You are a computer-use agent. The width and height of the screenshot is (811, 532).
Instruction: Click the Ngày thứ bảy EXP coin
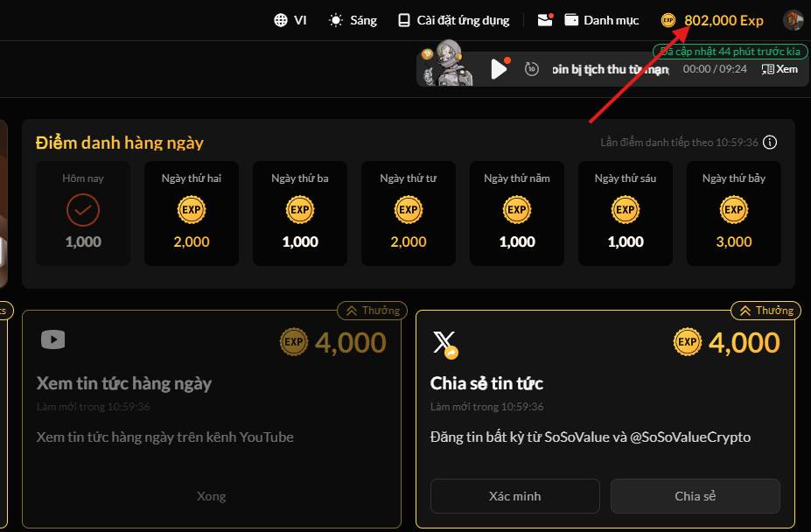734,210
